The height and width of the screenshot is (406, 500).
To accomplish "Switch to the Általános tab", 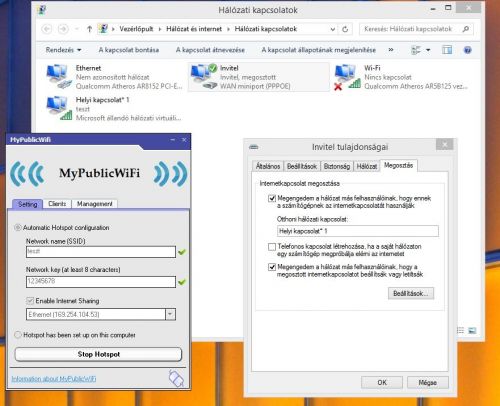I will (268, 166).
